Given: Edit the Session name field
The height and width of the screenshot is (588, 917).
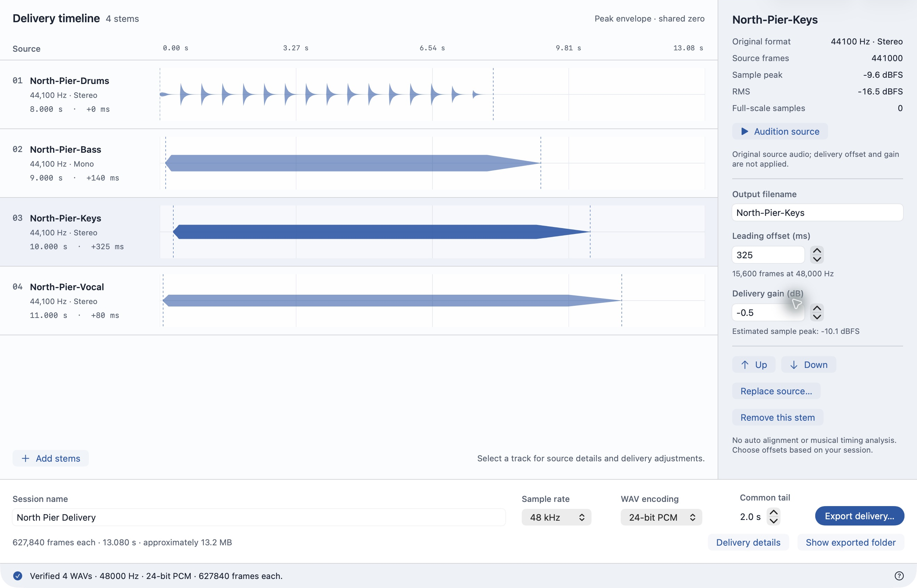Looking at the screenshot, I should point(259,517).
